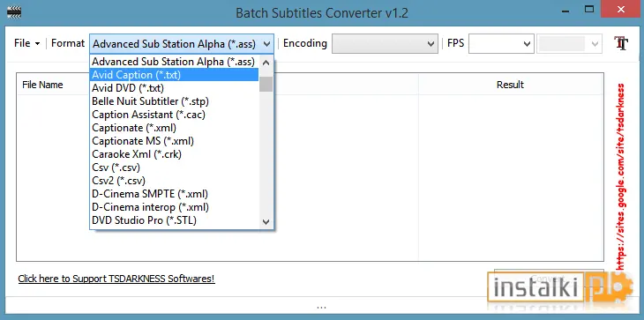Click the format list scrollbar thumb
Screen dimensions: 644x320
point(266,84)
